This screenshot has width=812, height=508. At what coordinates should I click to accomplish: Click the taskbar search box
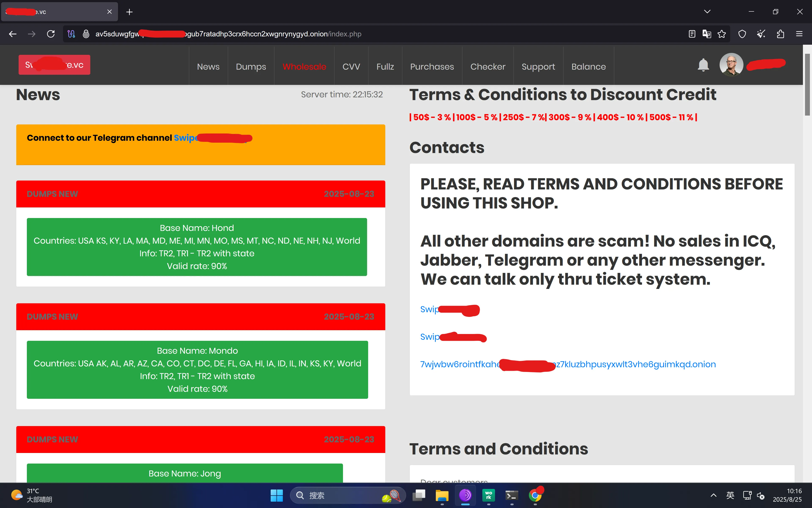coord(348,495)
